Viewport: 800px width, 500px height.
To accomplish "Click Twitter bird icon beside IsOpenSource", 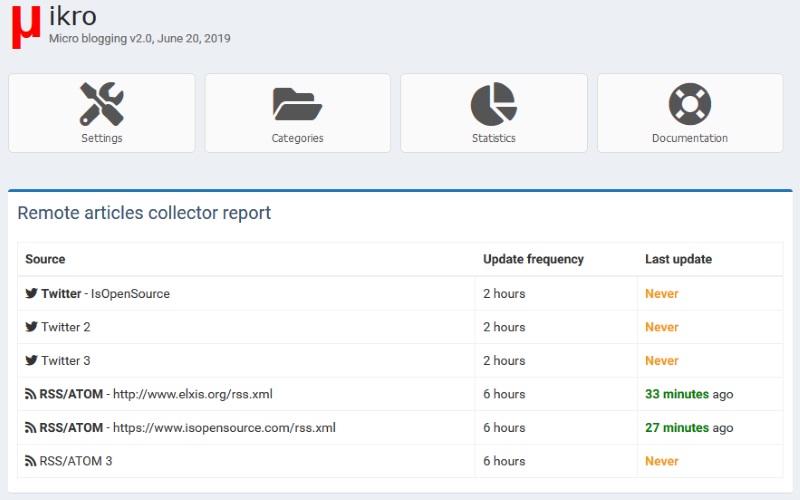I will tap(31, 294).
